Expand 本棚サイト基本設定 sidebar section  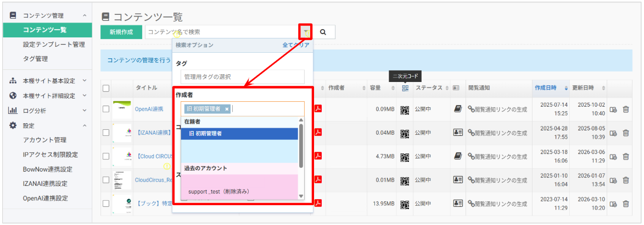(84, 81)
